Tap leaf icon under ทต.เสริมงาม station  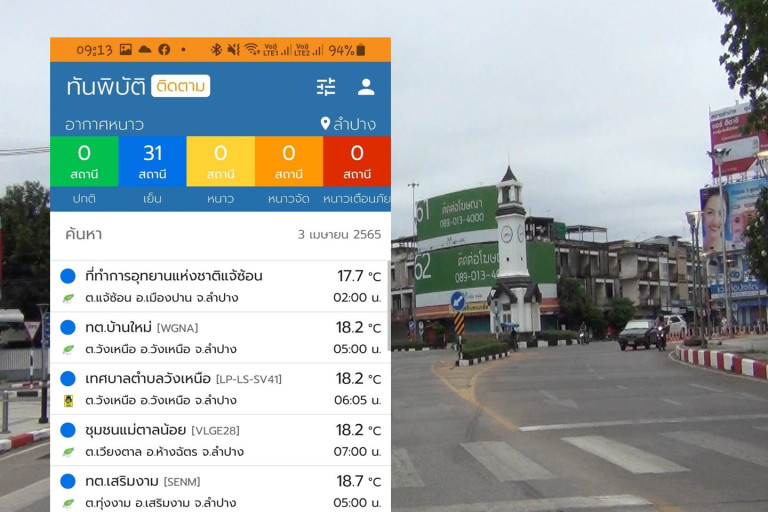(x=68, y=503)
